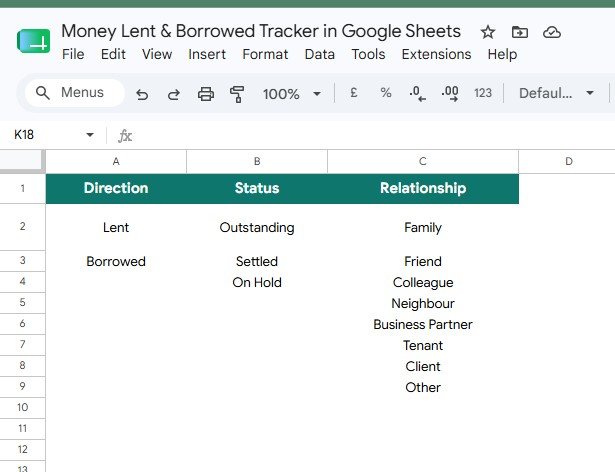The width and height of the screenshot is (615, 472).
Task: Decrease decimal places
Action: (x=417, y=94)
